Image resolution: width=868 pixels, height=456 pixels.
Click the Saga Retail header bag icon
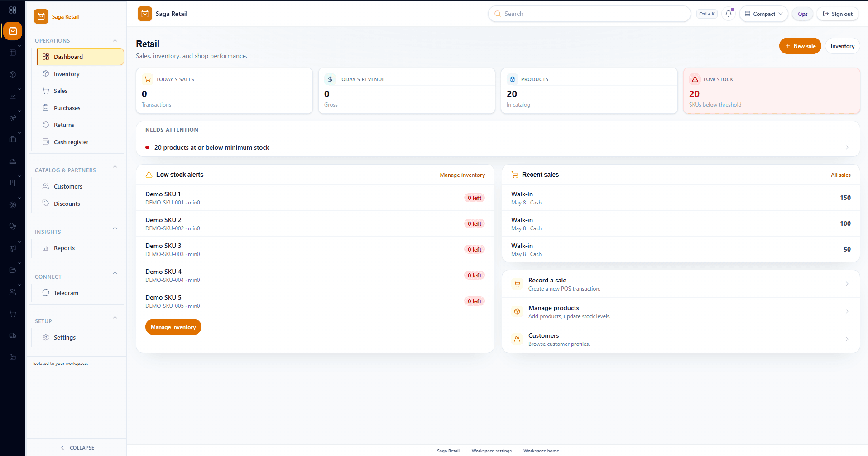tap(145, 14)
